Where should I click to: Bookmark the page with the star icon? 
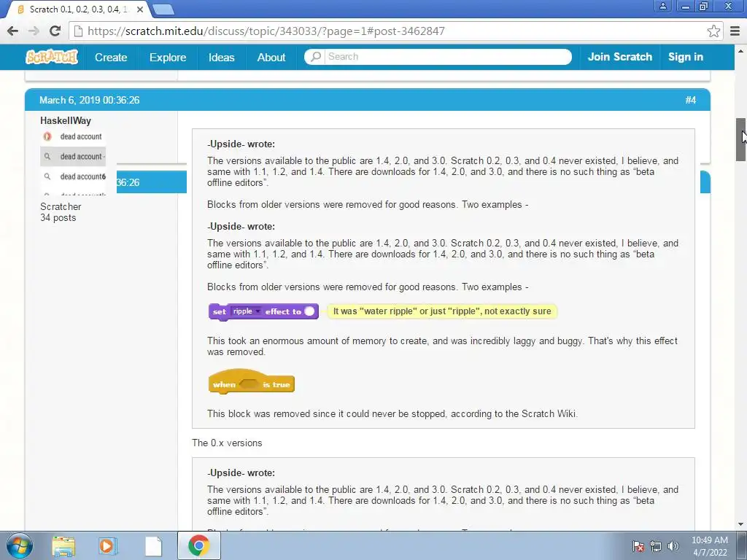[713, 31]
